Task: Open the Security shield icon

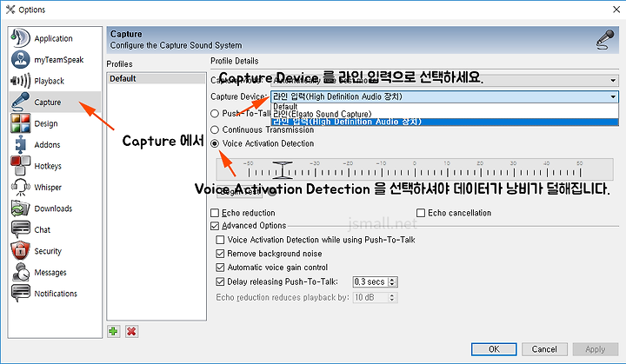Action: 20,251
